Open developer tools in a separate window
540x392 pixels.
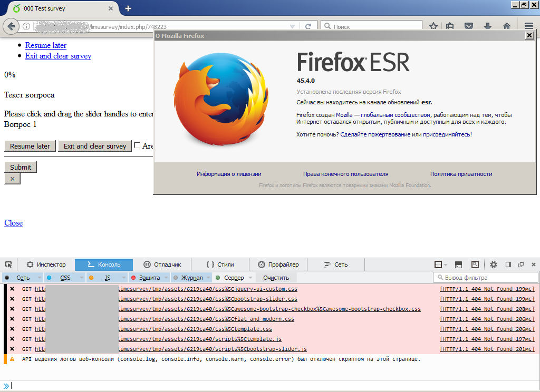[520, 264]
